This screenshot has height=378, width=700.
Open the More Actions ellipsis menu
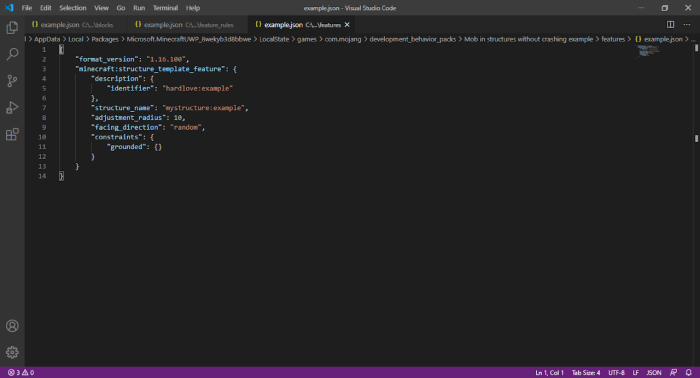pos(687,25)
